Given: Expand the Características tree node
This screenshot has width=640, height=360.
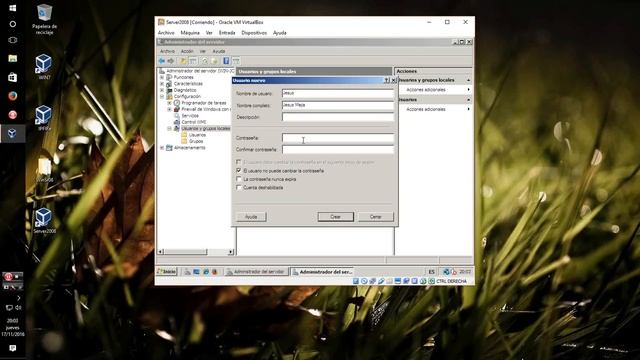Looking at the screenshot, I should [162, 84].
